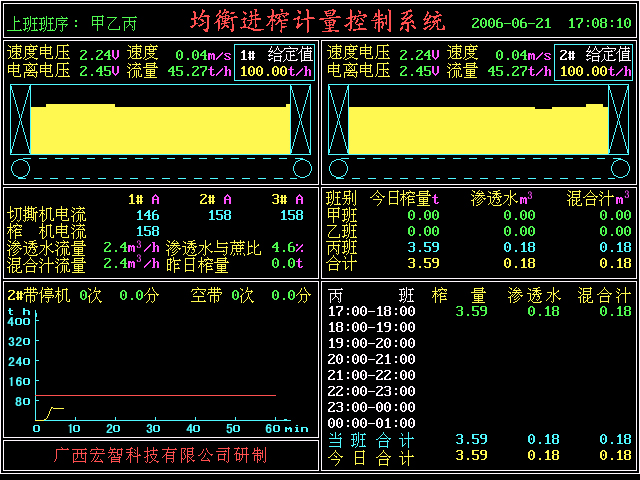
Task: Click the 广西宏智科技有限公司研制 footer text
Action: (x=160, y=455)
